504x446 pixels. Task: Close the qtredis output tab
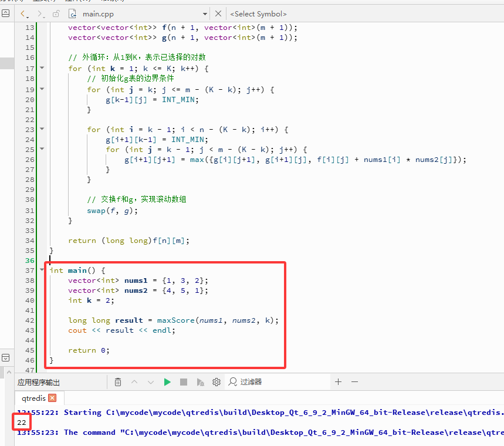click(x=52, y=398)
